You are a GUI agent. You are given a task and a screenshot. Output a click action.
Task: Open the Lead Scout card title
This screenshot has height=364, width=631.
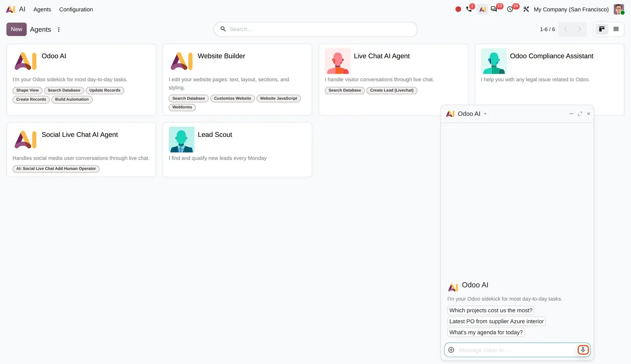[215, 134]
